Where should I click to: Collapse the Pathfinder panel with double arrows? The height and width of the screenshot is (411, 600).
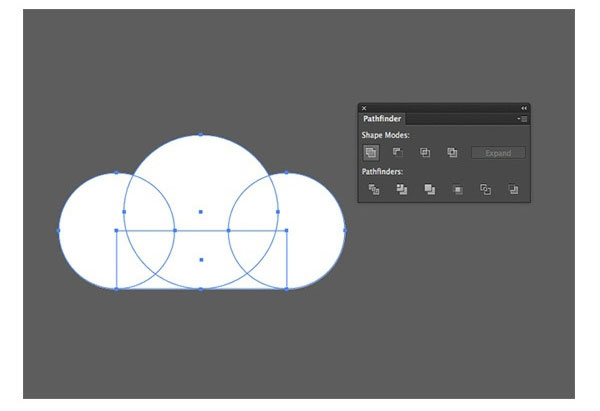524,108
